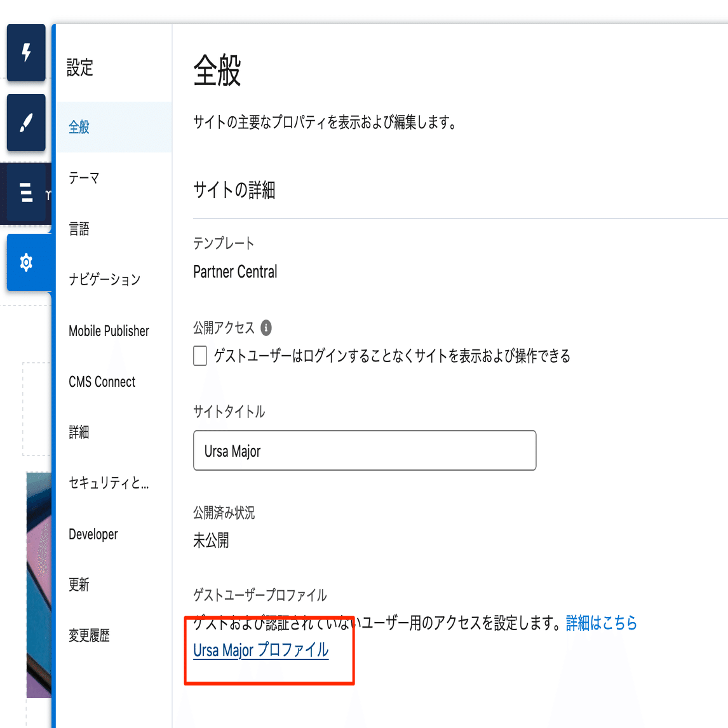Select the 詳細 settings tab
This screenshot has width=728, height=728.
(x=114, y=432)
